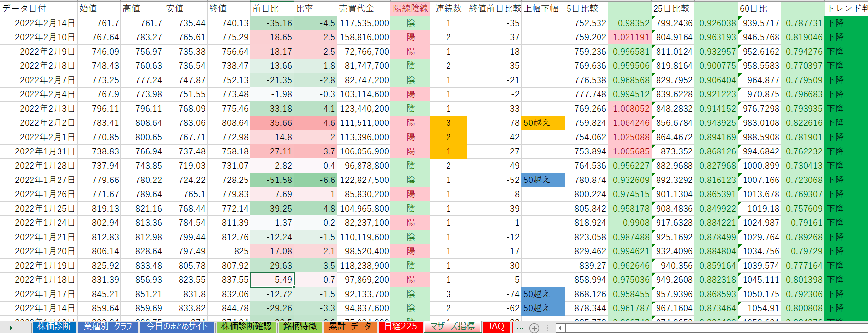Image resolution: width=868 pixels, height=333 pixels.
Task: Open the 業種別 グラフ sheet tab
Action: tap(108, 327)
